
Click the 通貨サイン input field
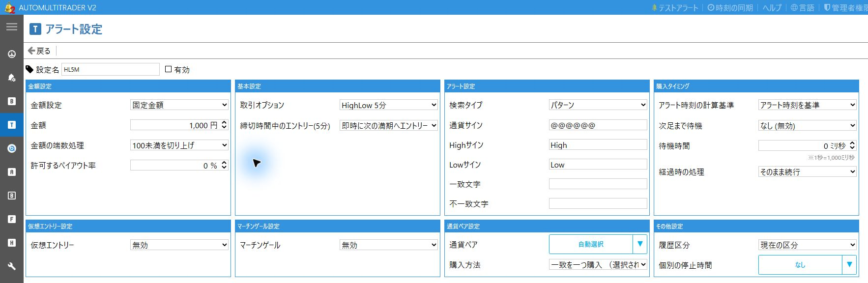point(598,125)
